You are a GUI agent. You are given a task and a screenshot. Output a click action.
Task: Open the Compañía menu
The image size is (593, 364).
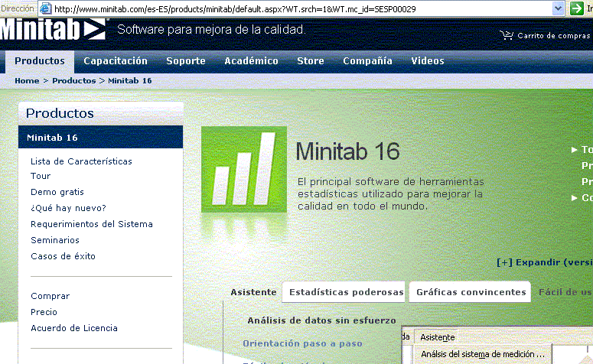367,61
